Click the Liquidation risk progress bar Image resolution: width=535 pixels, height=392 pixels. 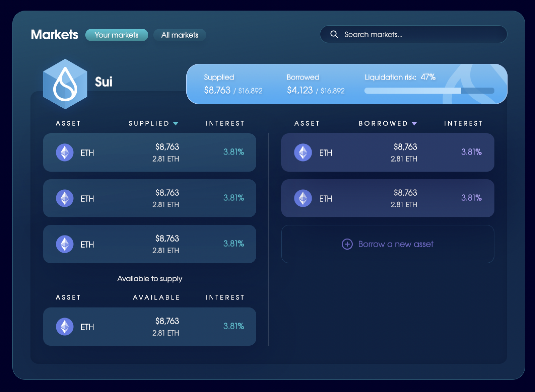(x=429, y=91)
